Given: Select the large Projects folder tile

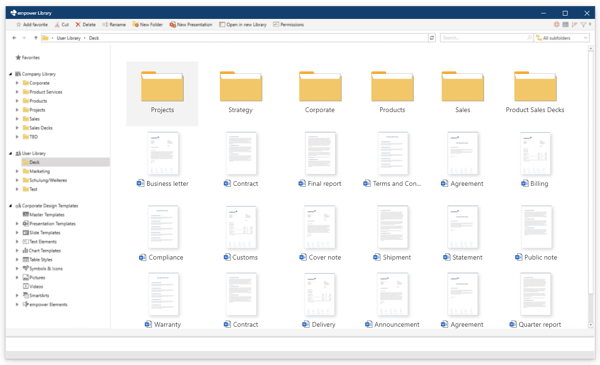Looking at the screenshot, I should pos(162,93).
